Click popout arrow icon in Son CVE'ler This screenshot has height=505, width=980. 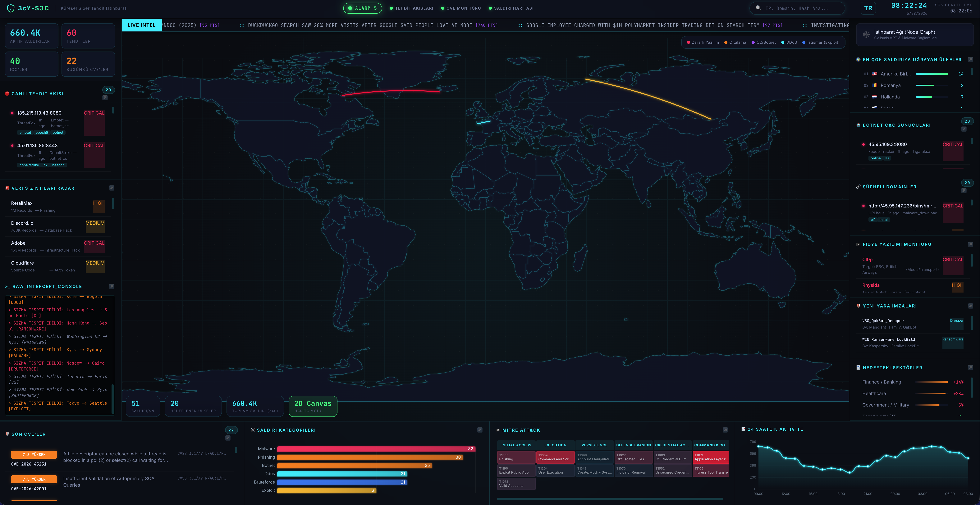[x=227, y=438]
